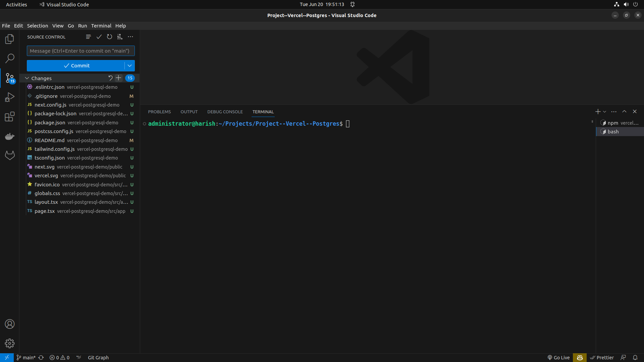Open README.md in changes list
Viewport: 644px width, 362px height.
(x=79, y=140)
